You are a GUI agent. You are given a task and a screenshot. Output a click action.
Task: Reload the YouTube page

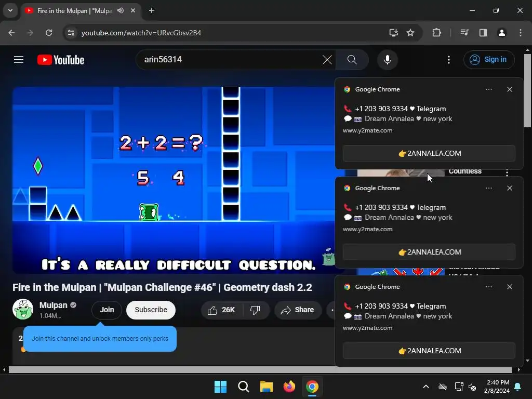coord(49,33)
